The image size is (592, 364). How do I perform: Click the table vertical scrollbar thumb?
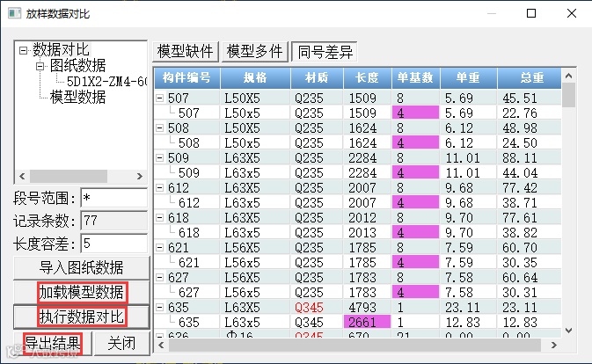pyautogui.click(x=568, y=95)
